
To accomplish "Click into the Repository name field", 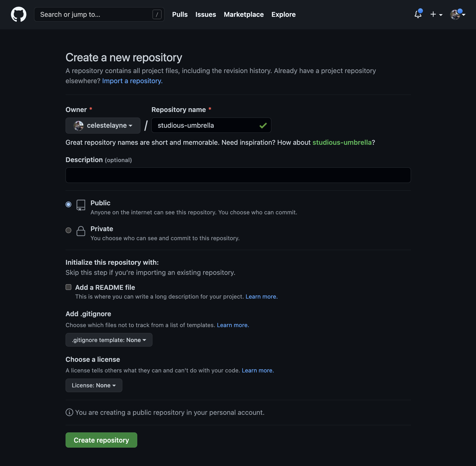I will [211, 125].
